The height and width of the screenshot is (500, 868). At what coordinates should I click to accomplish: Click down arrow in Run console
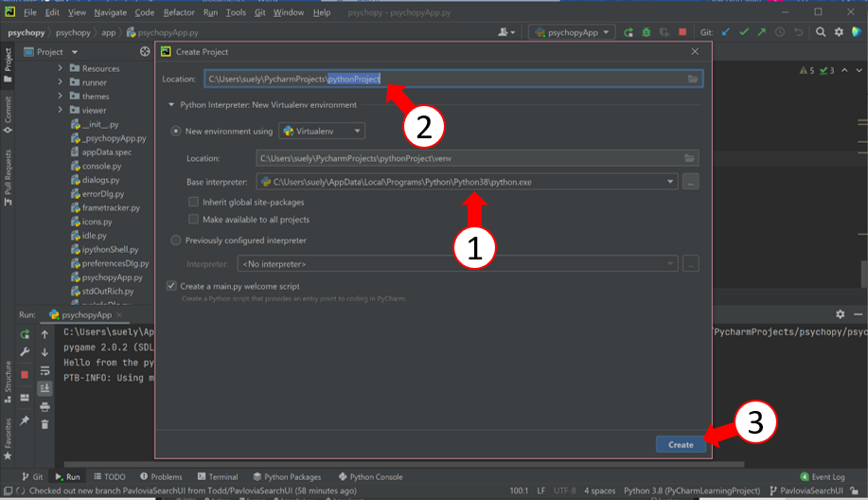[x=44, y=352]
